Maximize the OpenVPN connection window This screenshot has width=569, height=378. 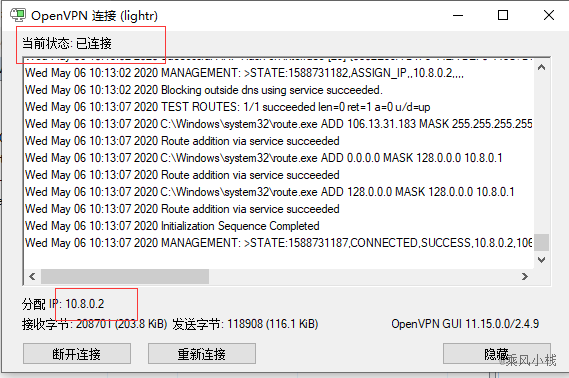click(x=503, y=15)
